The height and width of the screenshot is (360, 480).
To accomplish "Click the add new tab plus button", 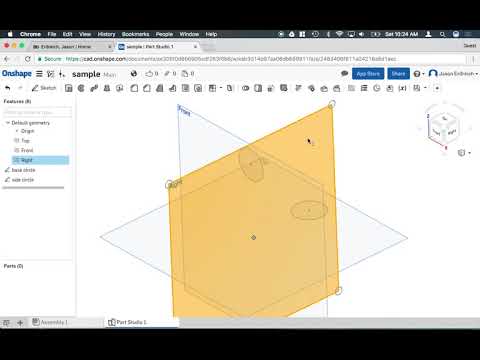I will pos(20,323).
